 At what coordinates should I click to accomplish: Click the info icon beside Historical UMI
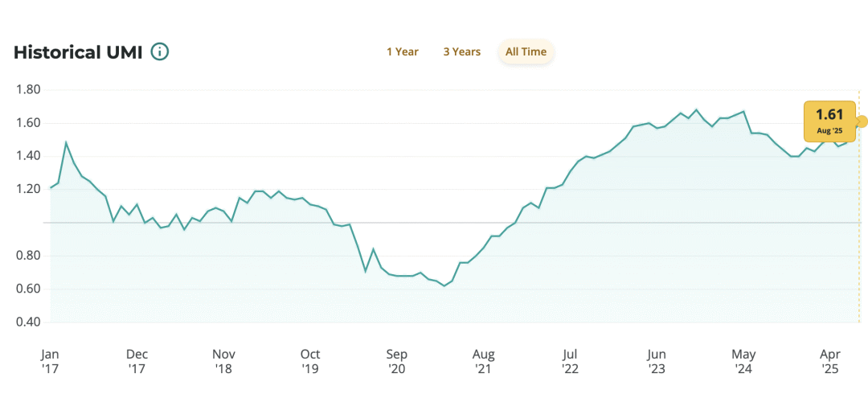160,52
